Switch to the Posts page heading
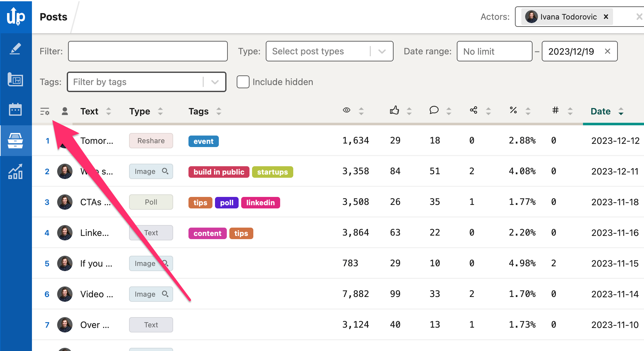 53,17
